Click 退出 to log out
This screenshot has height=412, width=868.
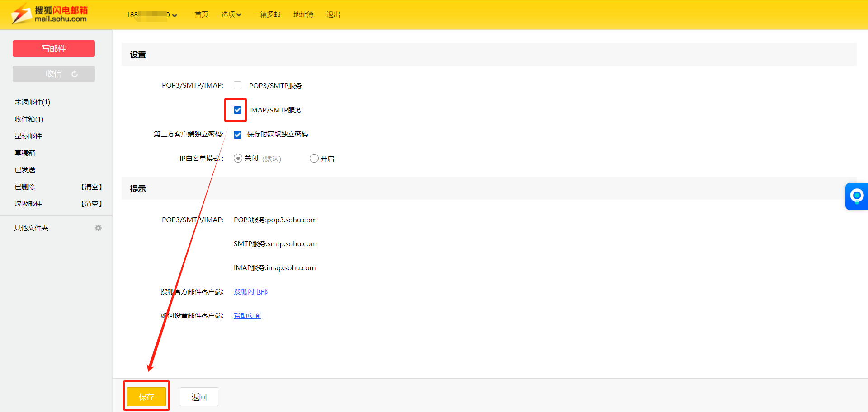click(333, 14)
